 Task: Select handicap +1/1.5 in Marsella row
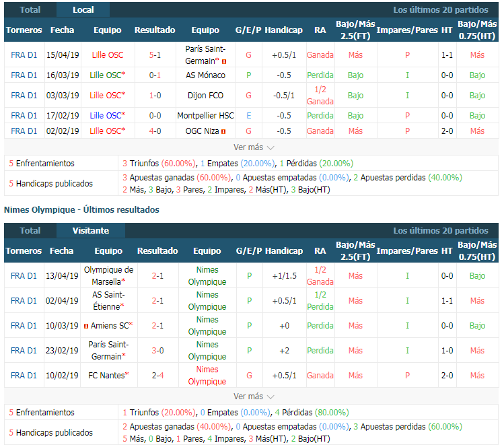[284, 276]
